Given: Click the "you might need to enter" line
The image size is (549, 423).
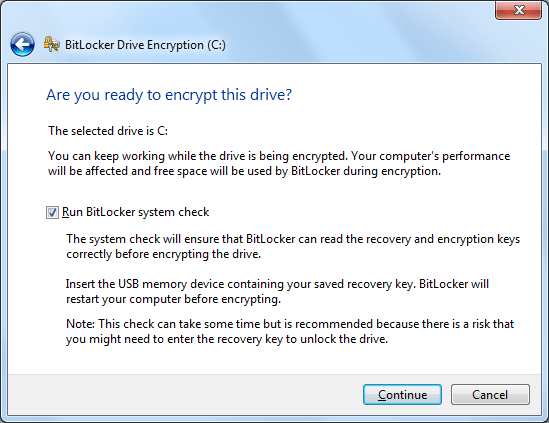Looking at the screenshot, I should tap(227, 339).
